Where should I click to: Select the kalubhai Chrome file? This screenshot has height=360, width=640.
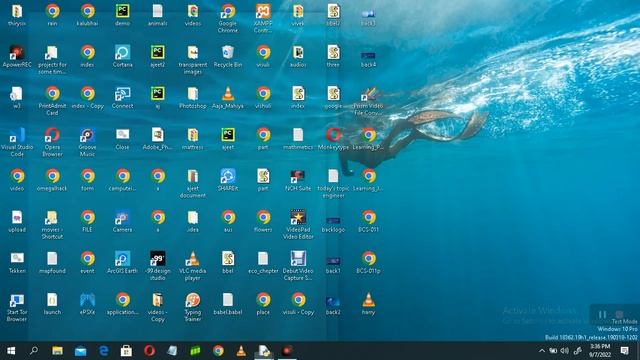[x=87, y=11]
